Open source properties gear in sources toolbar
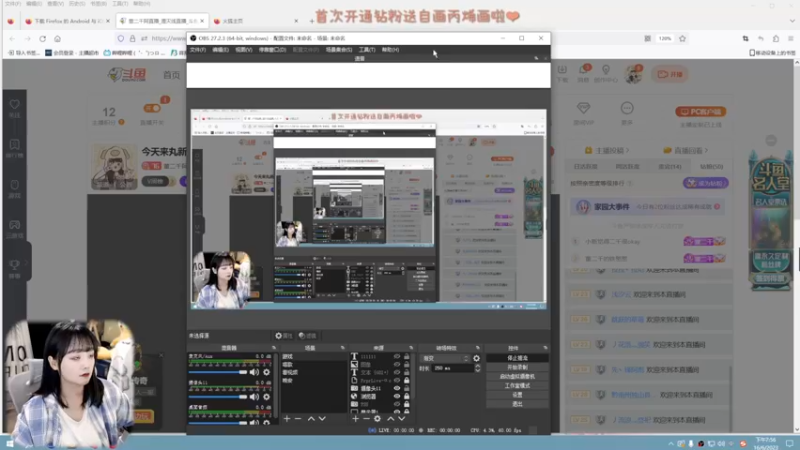The width and height of the screenshot is (800, 450). pyautogui.click(x=378, y=418)
